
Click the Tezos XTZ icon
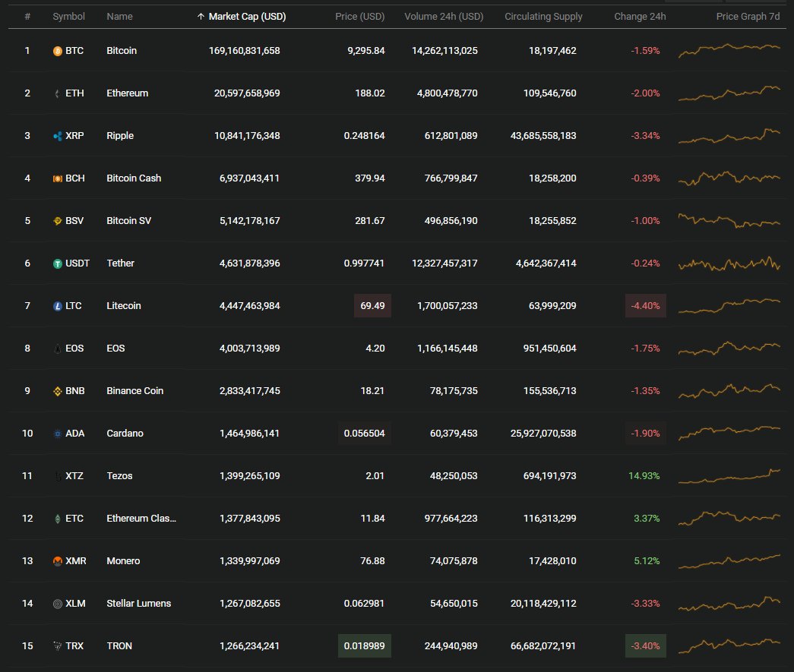coord(57,476)
